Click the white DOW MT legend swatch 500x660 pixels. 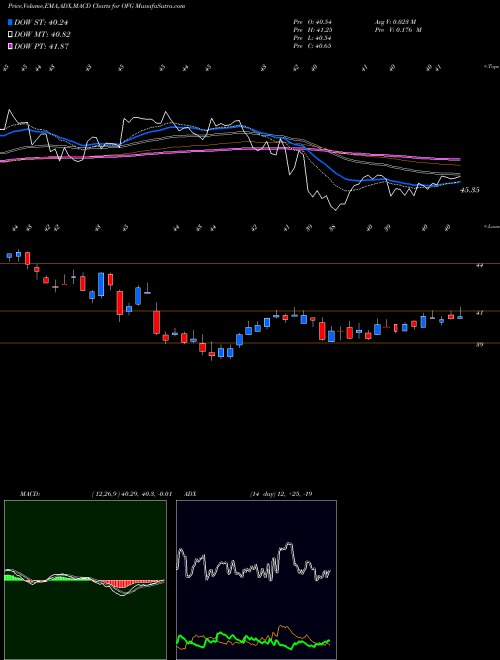tap(11, 35)
